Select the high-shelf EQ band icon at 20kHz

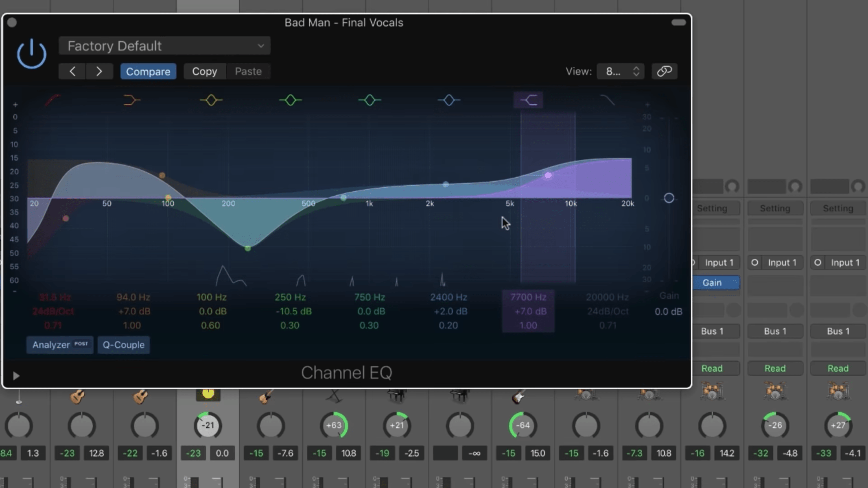608,100
